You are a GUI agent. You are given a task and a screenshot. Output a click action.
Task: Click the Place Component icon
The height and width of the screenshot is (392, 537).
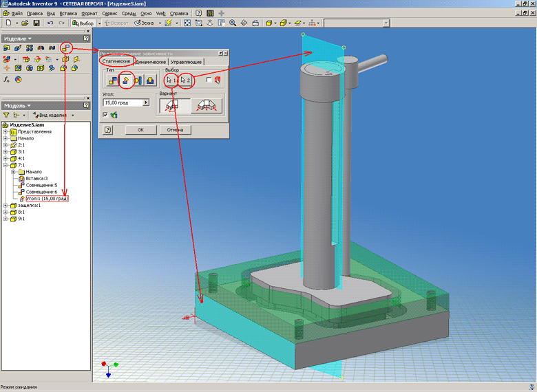[x=6, y=48]
